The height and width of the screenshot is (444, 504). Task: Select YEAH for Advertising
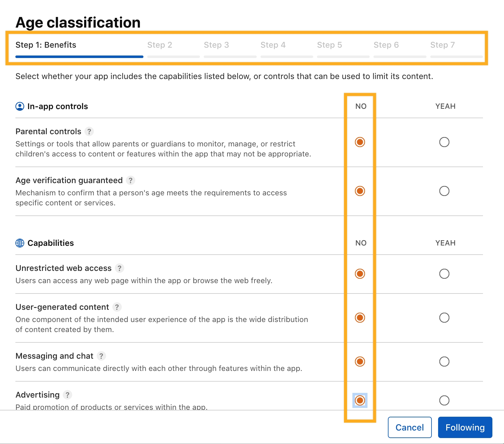click(444, 400)
